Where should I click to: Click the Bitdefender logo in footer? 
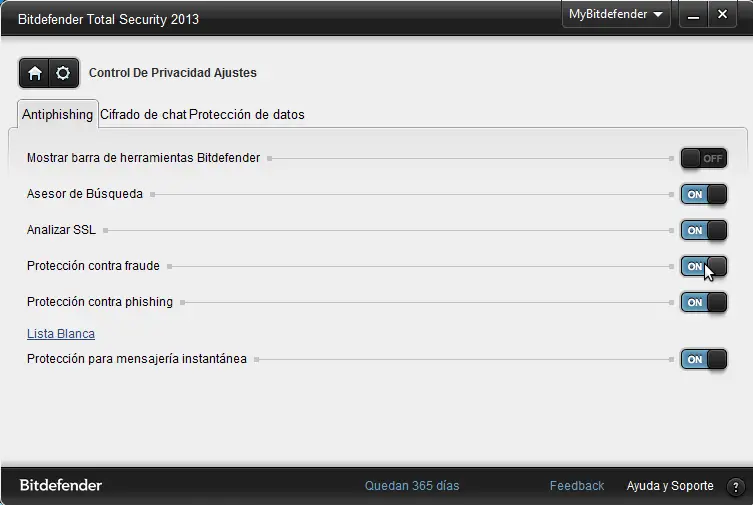tap(61, 485)
